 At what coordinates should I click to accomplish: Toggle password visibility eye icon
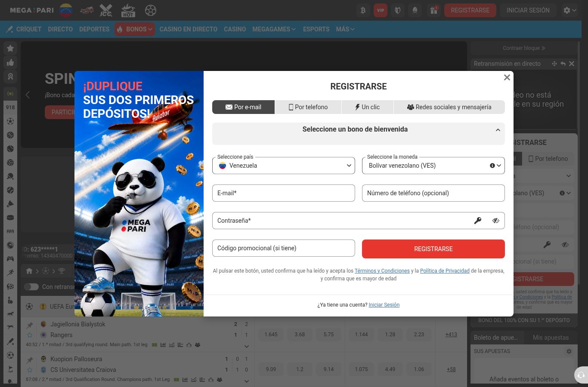pos(496,221)
